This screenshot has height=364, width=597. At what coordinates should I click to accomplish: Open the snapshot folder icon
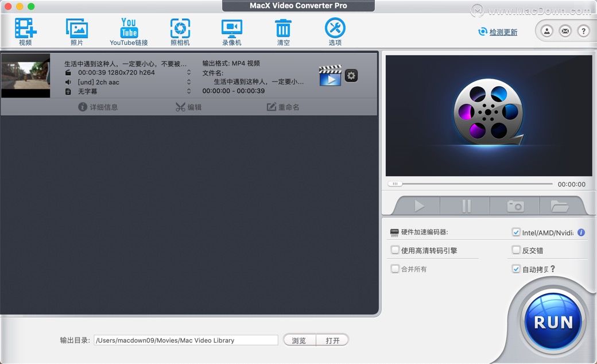tap(560, 206)
